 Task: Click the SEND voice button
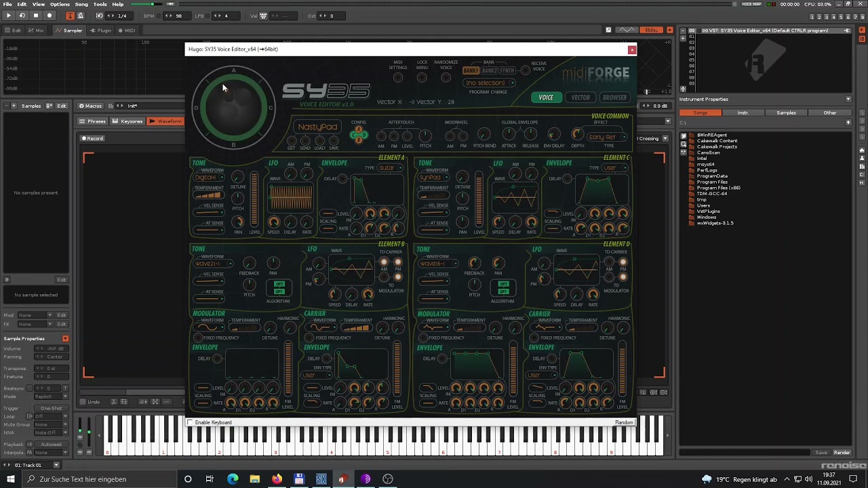[305, 141]
